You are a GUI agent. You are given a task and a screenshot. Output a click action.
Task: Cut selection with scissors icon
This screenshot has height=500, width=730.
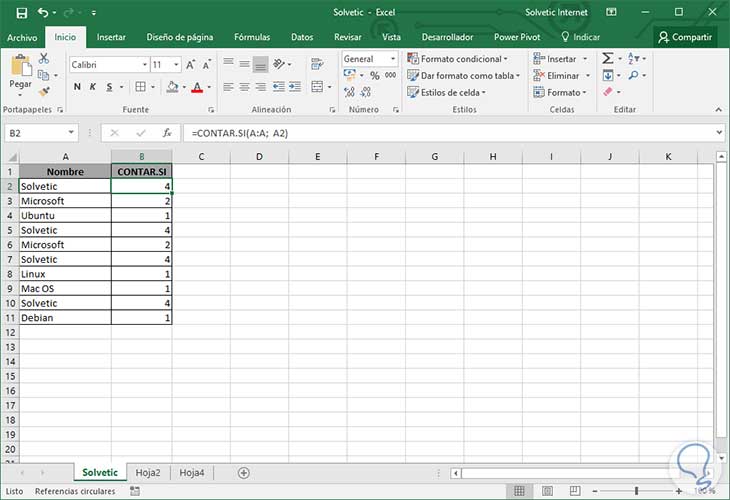coord(44,58)
